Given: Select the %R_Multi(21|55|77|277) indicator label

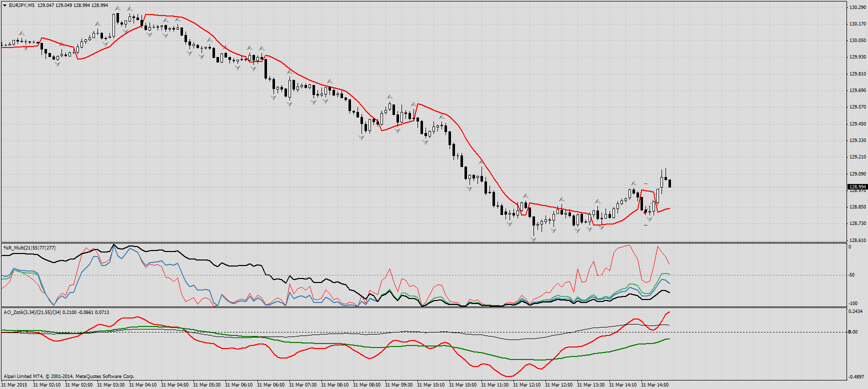Looking at the screenshot, I should tap(29, 248).
